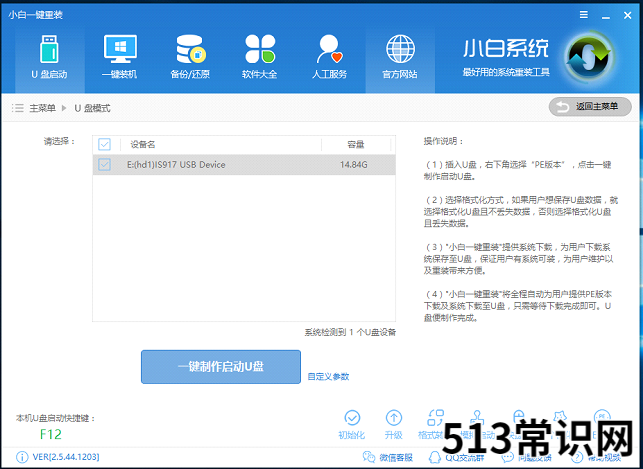Close the 小白一键重装 window
The image size is (643, 469).
(x=627, y=16)
